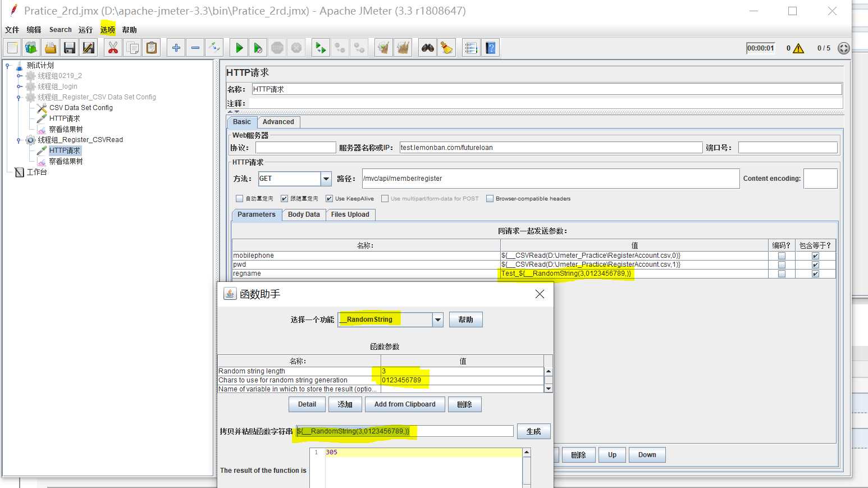Open the Function Helper toolbar icon

click(x=472, y=48)
